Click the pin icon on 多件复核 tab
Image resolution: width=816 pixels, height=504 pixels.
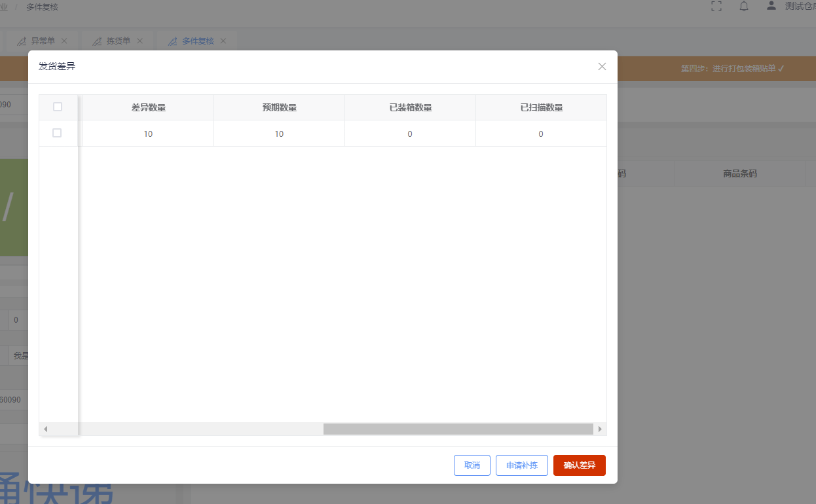pyautogui.click(x=173, y=41)
